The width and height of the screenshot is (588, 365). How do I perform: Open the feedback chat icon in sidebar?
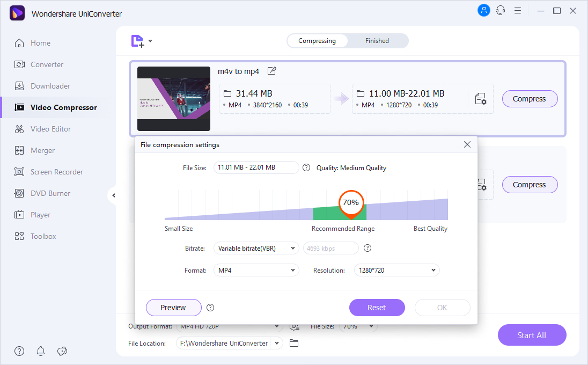click(62, 351)
